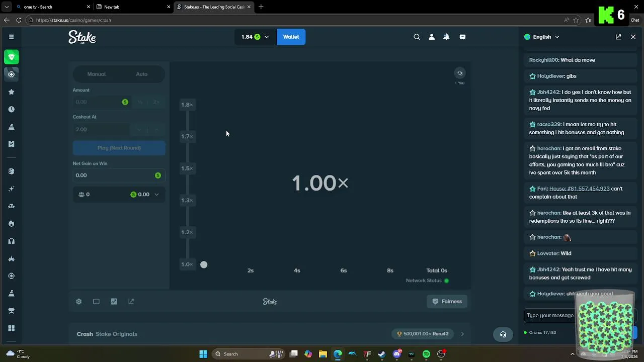The image size is (644, 362).
Task: Click Play (Next Round) button
Action: 119,148
